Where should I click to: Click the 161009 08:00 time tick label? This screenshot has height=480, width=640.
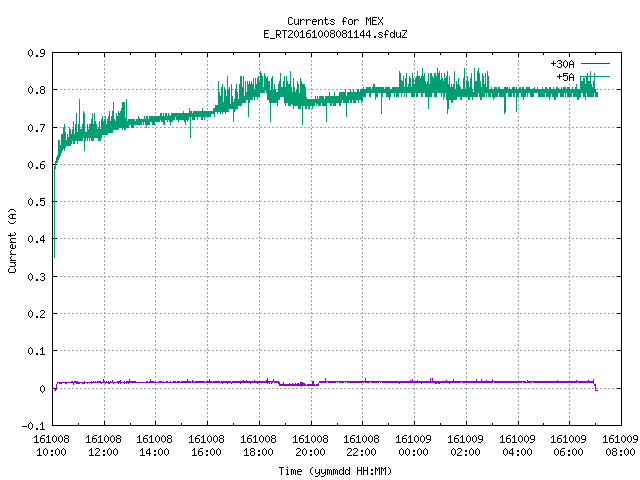pyautogui.click(x=620, y=445)
